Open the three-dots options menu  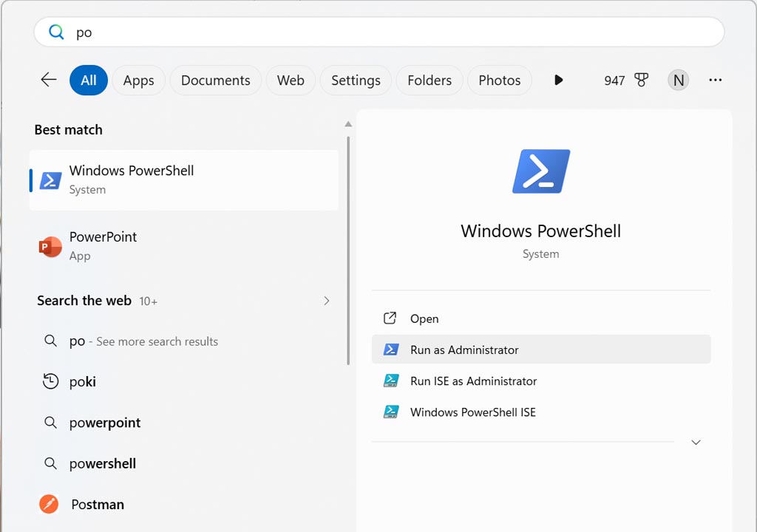tap(716, 80)
